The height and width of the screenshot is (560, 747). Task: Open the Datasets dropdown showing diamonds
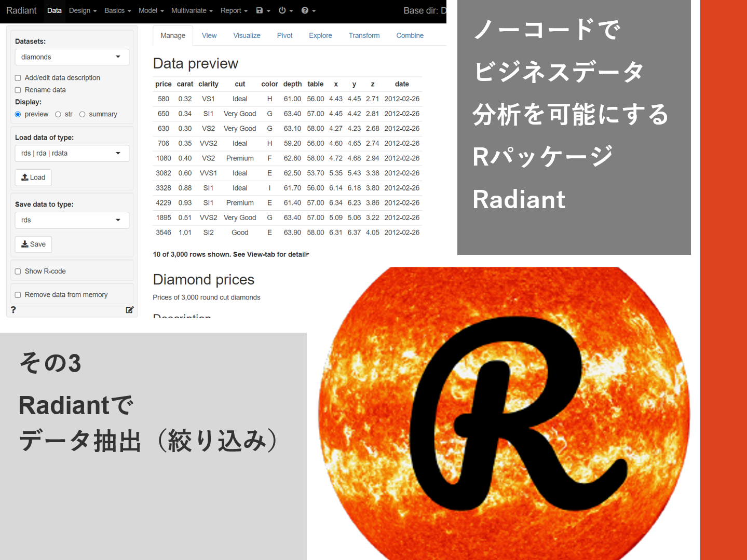pyautogui.click(x=72, y=57)
